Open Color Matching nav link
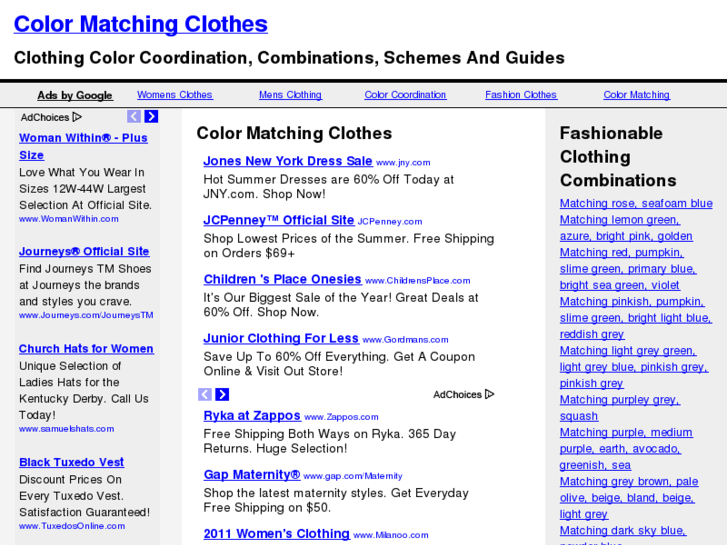The image size is (727, 545). (x=637, y=95)
